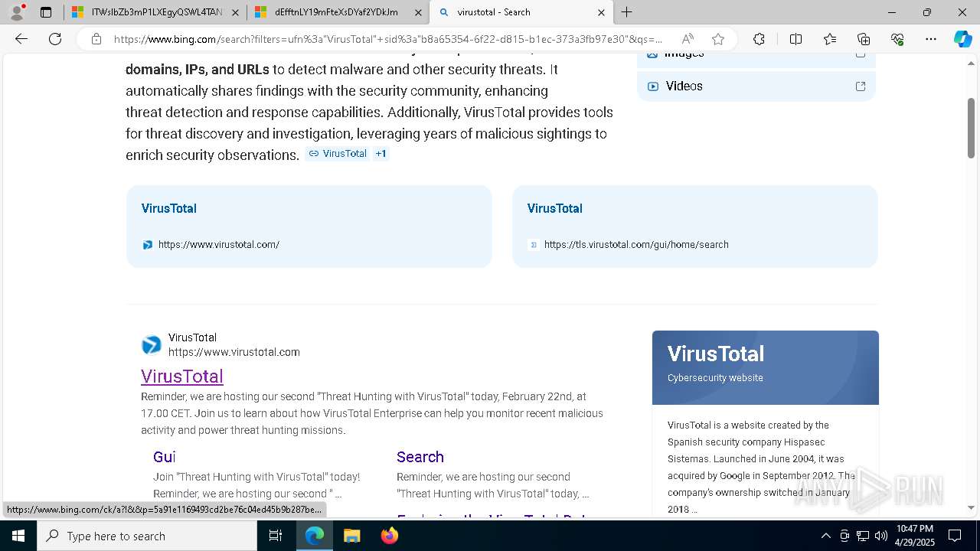Open new tab with plus button

tap(626, 12)
